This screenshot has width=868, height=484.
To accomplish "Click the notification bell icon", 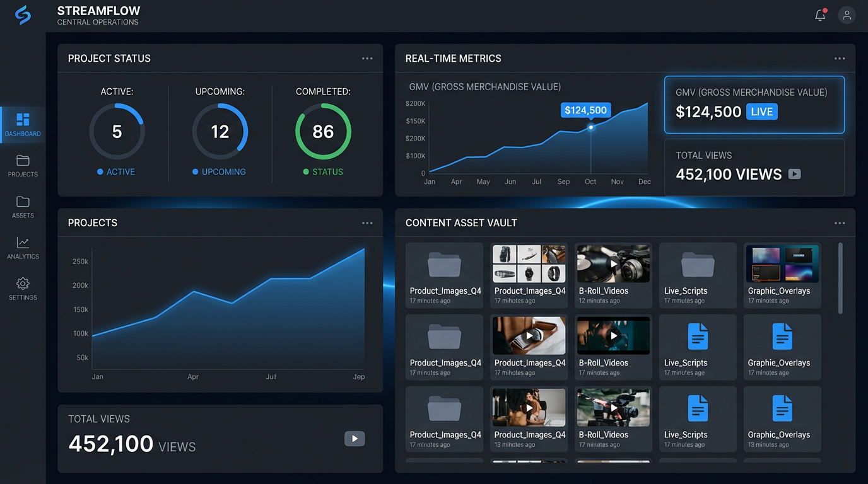I will tap(819, 14).
